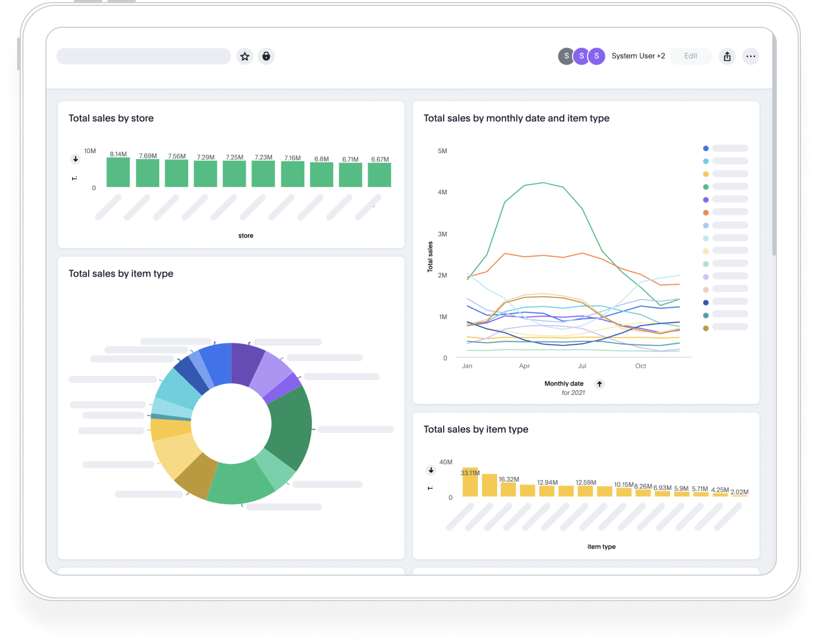The image size is (818, 644).
Task: Click sort arrow on item type bar chart
Action: tap(431, 470)
